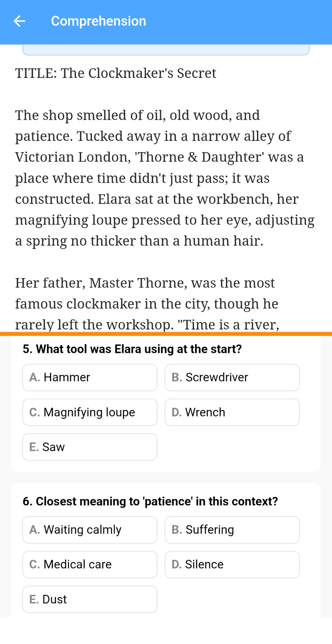Click the letter A beside Hammer
This screenshot has height=644, width=332.
[34, 377]
